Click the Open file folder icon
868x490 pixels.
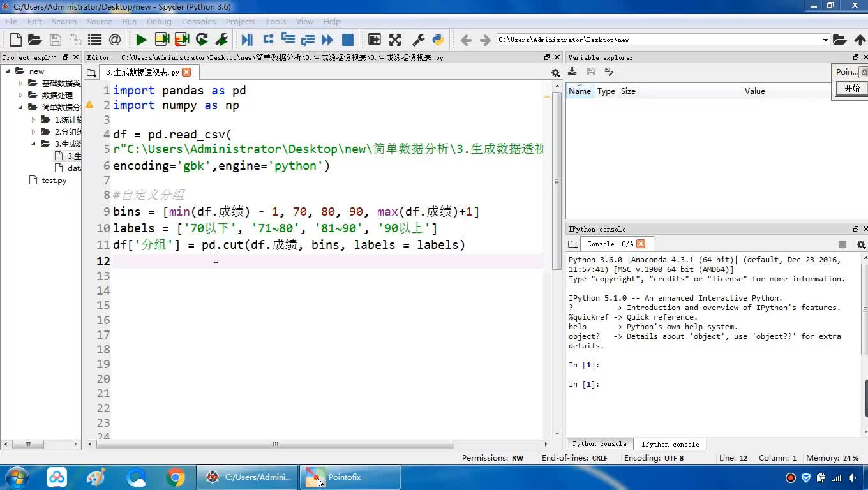(35, 40)
